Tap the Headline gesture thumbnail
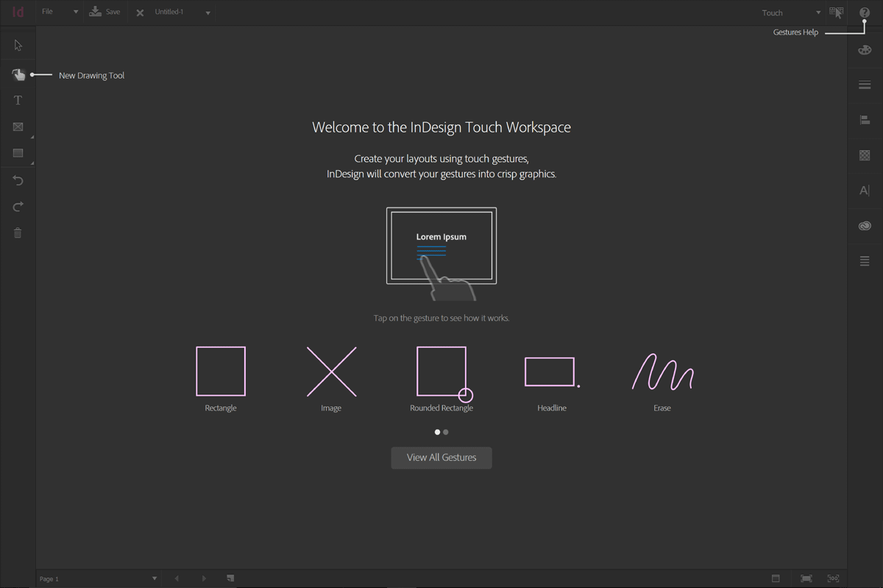Image resolution: width=883 pixels, height=588 pixels. point(552,372)
